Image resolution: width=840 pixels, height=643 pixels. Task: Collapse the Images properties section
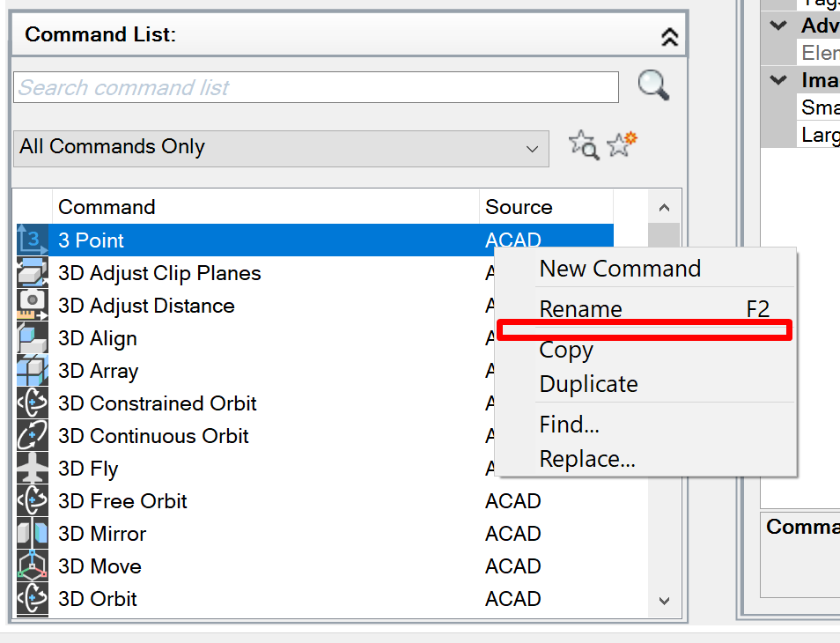coord(778,80)
